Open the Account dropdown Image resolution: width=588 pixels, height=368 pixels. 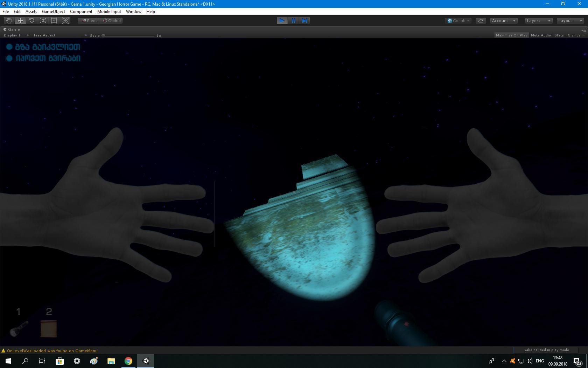click(504, 21)
